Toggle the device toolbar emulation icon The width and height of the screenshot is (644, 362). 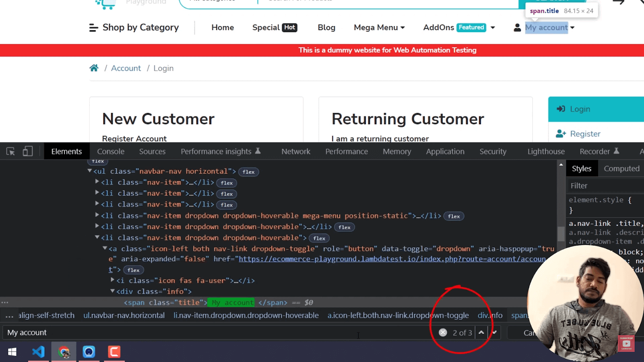[x=27, y=151]
